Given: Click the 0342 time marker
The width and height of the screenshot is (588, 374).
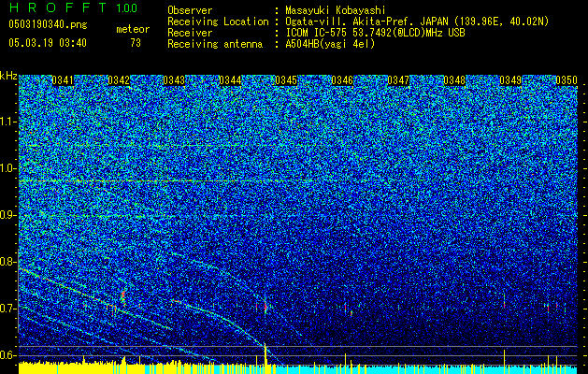Looking at the screenshot, I should [119, 80].
